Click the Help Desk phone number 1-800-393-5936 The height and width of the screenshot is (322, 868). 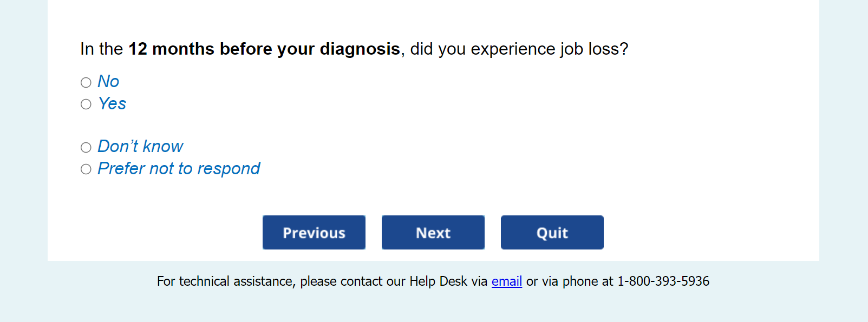point(663,281)
